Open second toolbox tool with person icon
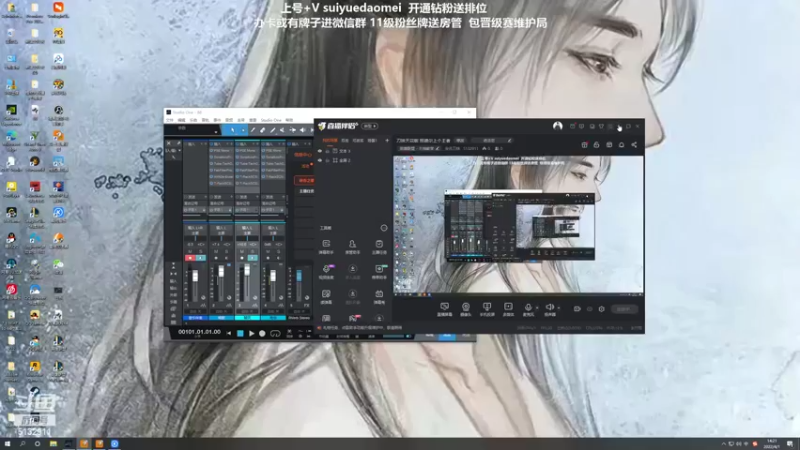Image resolution: width=800 pixels, height=450 pixels. coord(352,246)
